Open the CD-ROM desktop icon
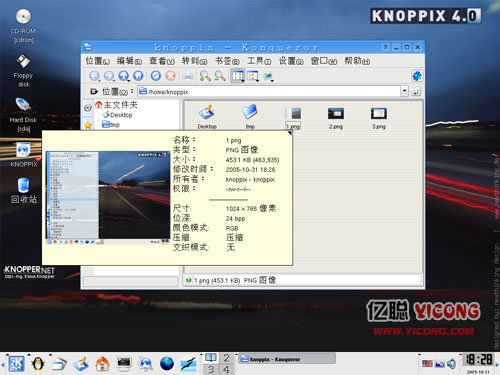500x375 pixels. 23,26
